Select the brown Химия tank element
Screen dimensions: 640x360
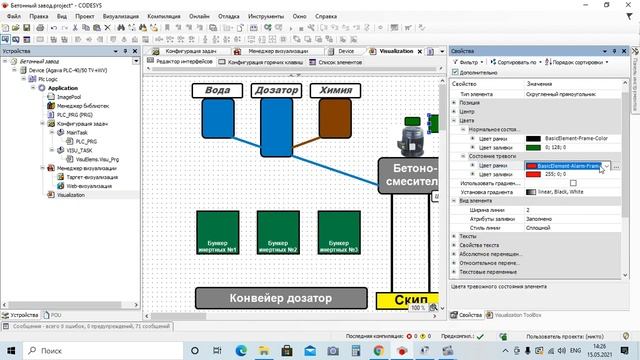click(x=335, y=118)
